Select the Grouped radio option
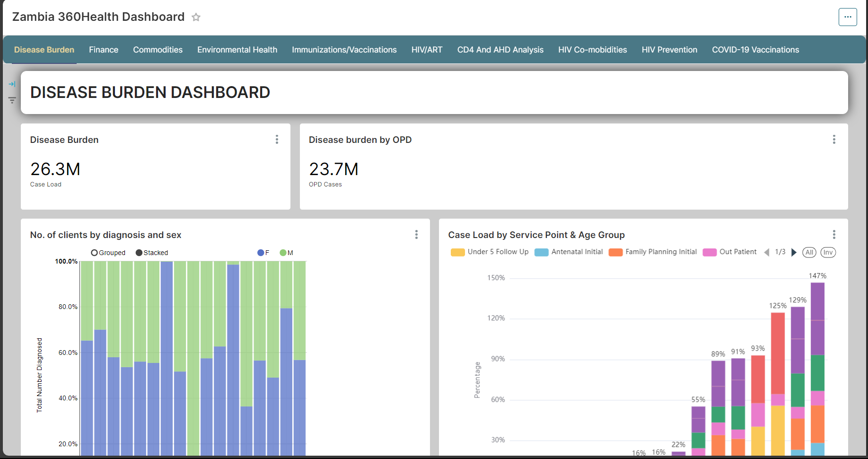This screenshot has height=459, width=868. click(108, 253)
